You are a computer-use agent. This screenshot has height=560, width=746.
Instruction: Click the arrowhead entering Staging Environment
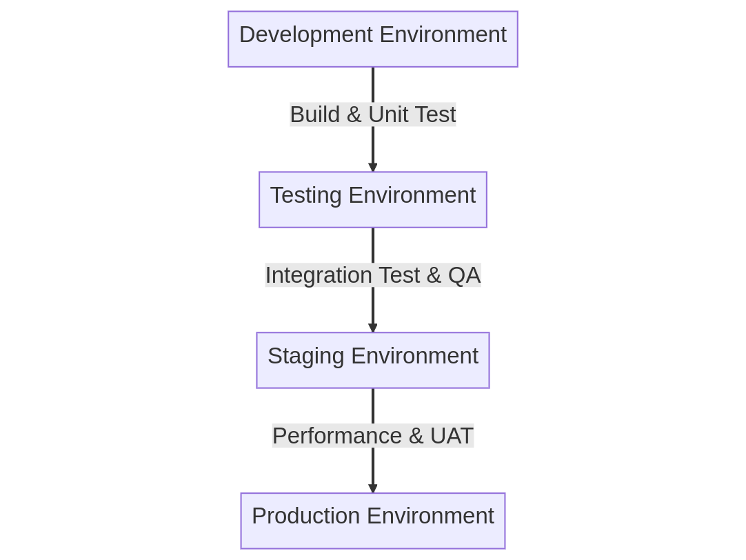point(373,328)
